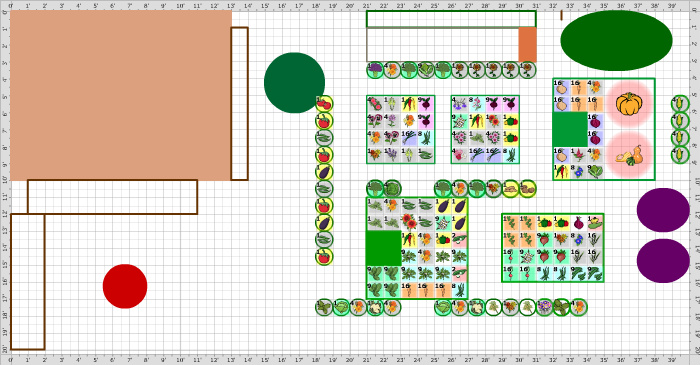The height and width of the screenshot is (365, 700).
Task: Select the purple cauliflower icon in top row
Action: pyautogui.click(x=375, y=70)
